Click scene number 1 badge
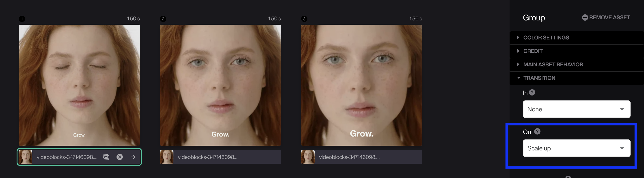This screenshot has height=178, width=644. point(22,19)
